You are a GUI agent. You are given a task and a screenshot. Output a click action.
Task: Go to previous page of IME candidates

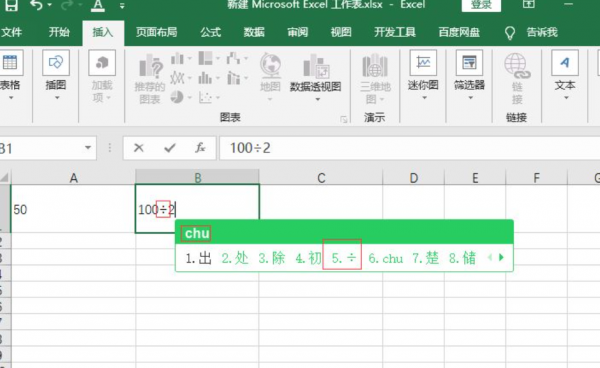[490, 257]
